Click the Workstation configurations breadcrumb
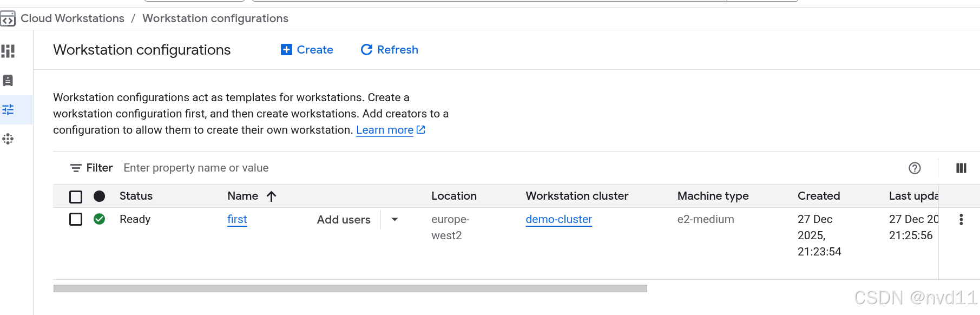Image resolution: width=980 pixels, height=315 pixels. tap(215, 18)
